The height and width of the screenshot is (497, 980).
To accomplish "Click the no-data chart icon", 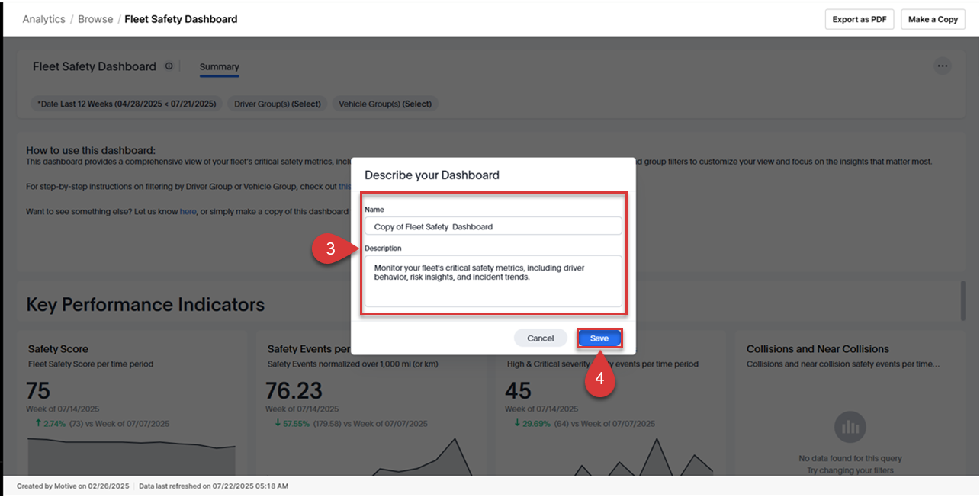I will [850, 428].
